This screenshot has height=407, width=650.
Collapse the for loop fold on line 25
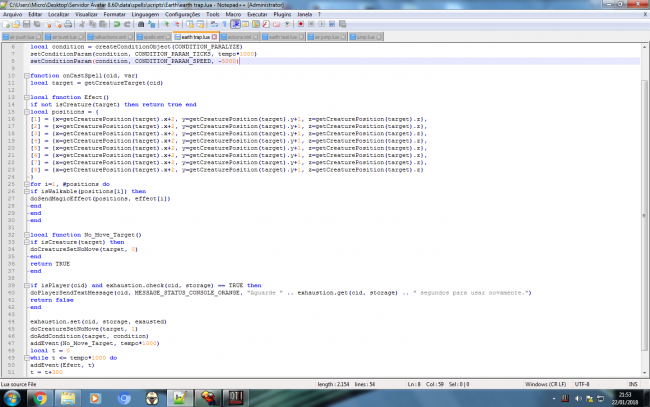coord(27,184)
